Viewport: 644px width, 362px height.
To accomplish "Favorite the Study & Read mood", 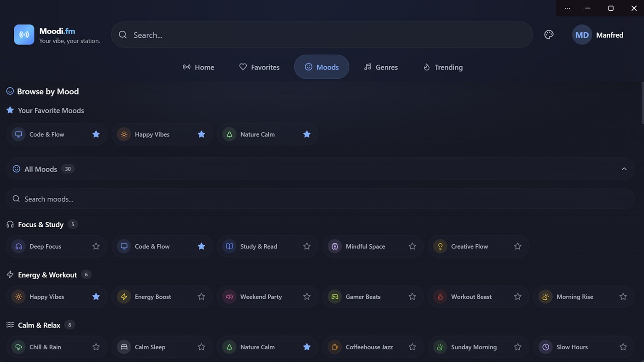I will click(x=307, y=247).
